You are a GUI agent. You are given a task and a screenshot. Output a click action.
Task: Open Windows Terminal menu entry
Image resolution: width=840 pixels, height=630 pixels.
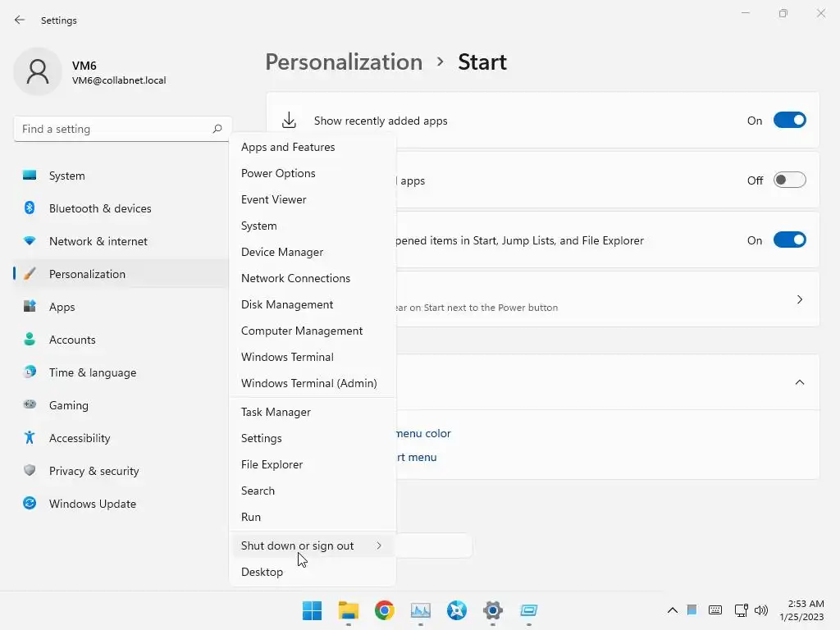click(313, 357)
